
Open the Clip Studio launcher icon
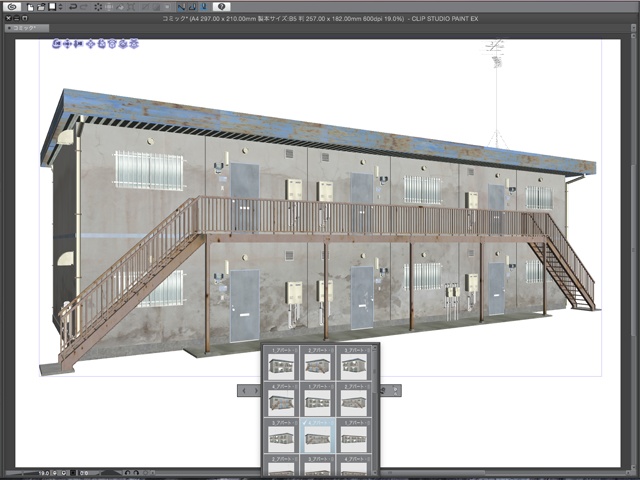13,7
